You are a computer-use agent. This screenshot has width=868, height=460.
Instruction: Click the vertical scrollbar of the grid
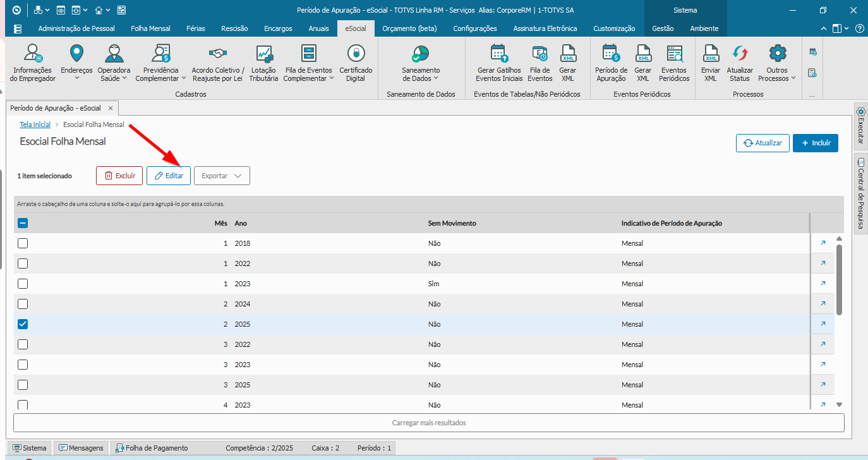pos(839,279)
